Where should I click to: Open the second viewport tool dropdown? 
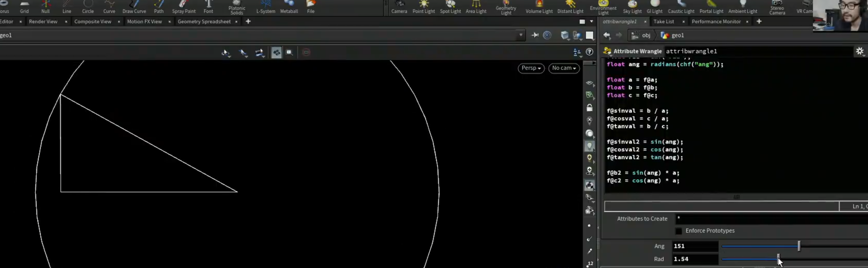point(243,52)
